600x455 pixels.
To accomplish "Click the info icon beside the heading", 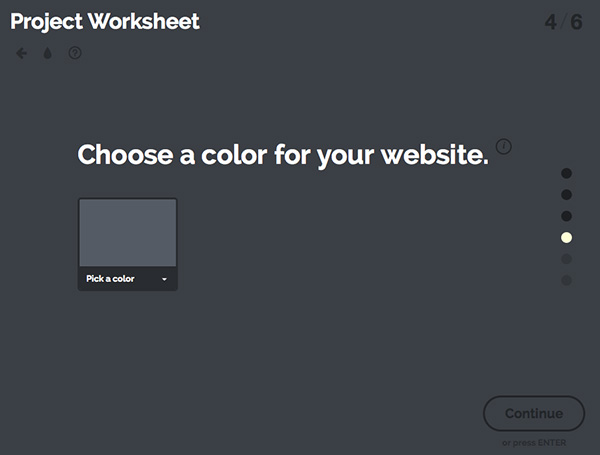I will pos(503,147).
